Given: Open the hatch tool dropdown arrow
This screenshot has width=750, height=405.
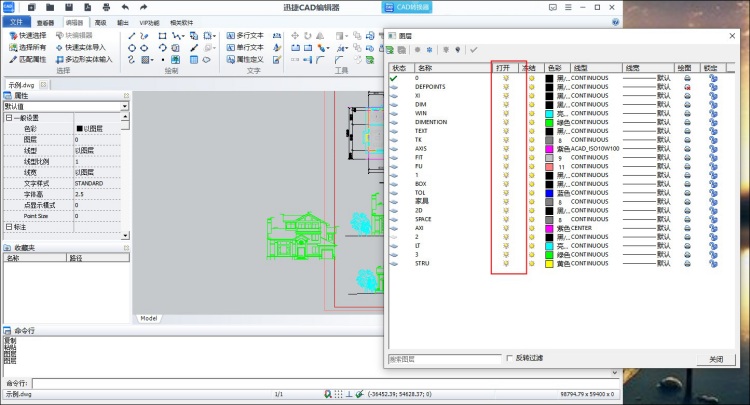Looking at the screenshot, I should pos(152,60).
